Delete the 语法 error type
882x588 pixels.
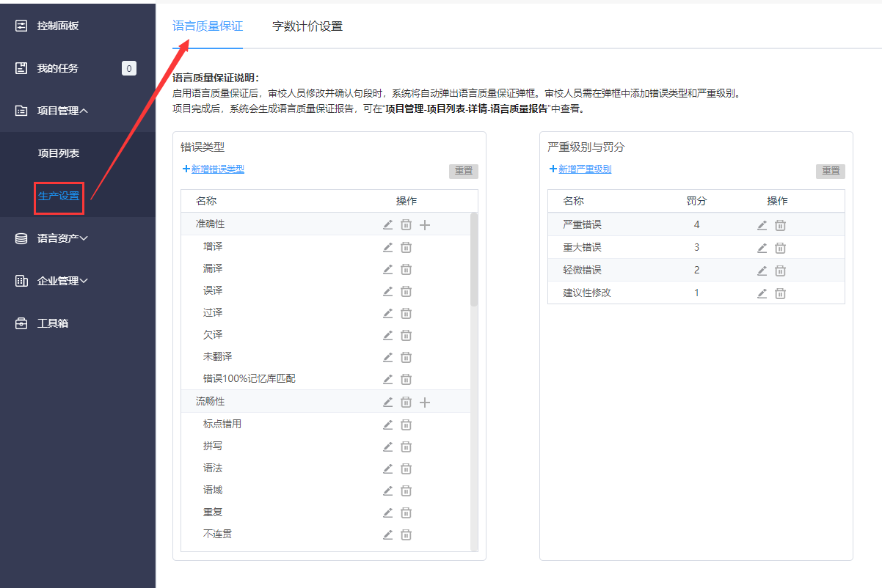coord(406,468)
